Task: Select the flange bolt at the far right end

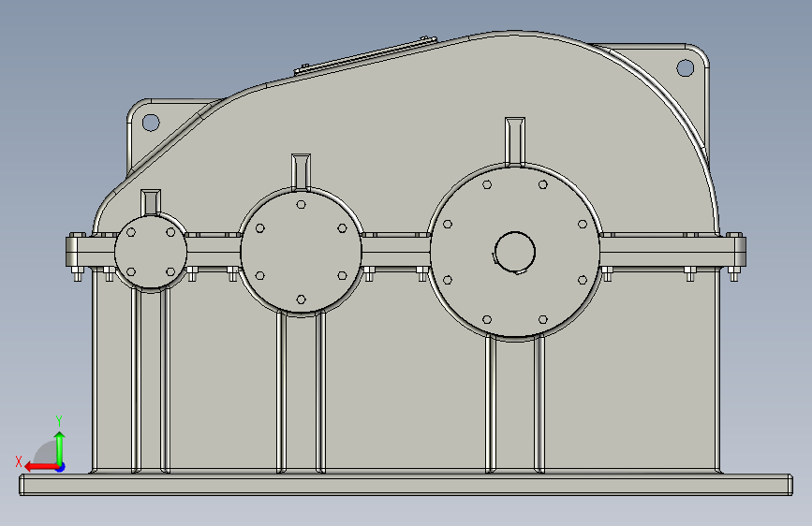Action: [x=733, y=274]
